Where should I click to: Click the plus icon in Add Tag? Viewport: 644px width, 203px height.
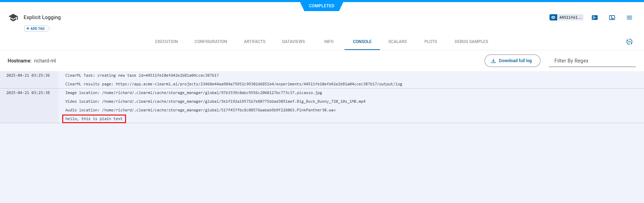pyautogui.click(x=28, y=28)
